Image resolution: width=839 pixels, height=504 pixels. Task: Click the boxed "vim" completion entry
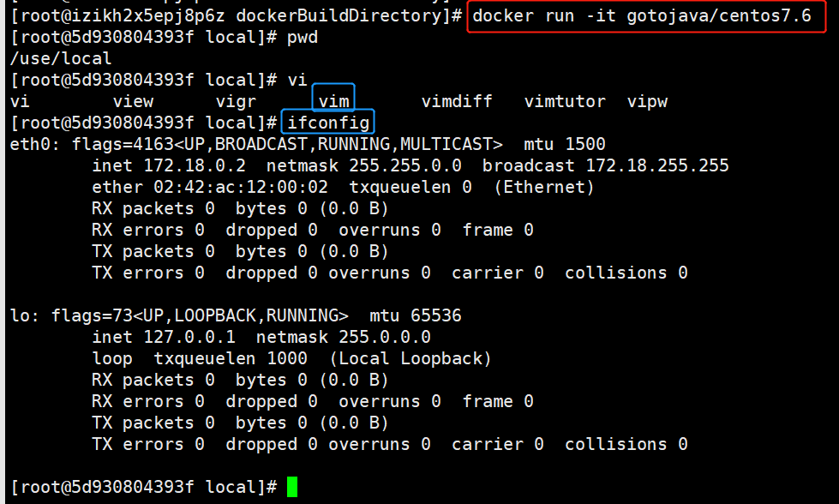coord(334,102)
